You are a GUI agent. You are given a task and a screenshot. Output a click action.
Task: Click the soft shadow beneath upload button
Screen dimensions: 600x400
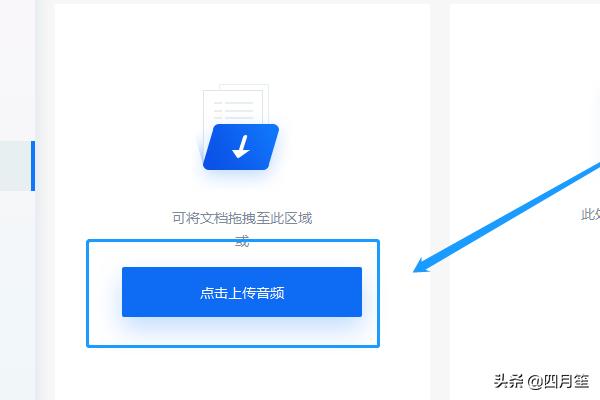tap(241, 325)
